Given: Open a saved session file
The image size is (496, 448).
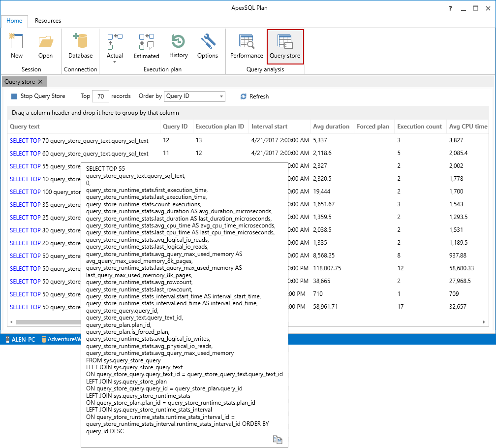Looking at the screenshot, I should (x=46, y=46).
